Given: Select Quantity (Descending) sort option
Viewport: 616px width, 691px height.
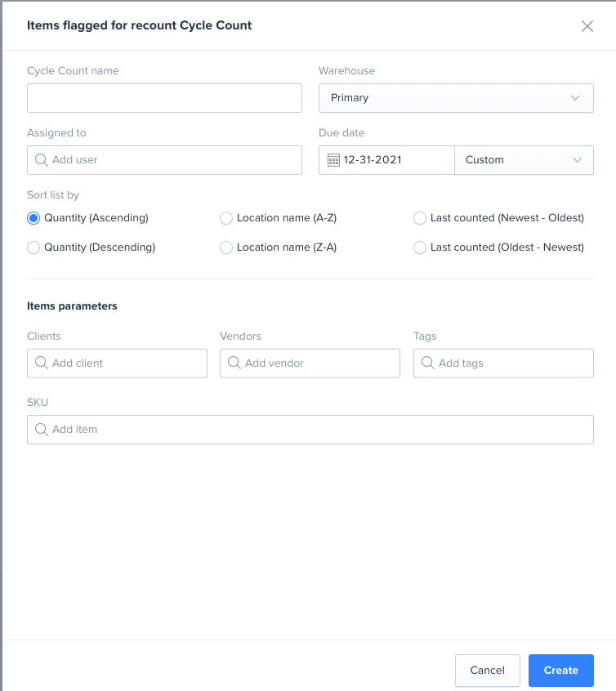Looking at the screenshot, I should 33,247.
